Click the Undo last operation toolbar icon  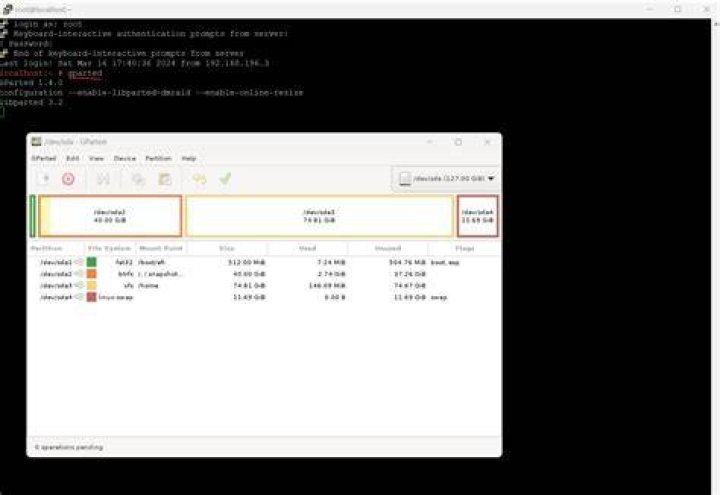(x=199, y=179)
